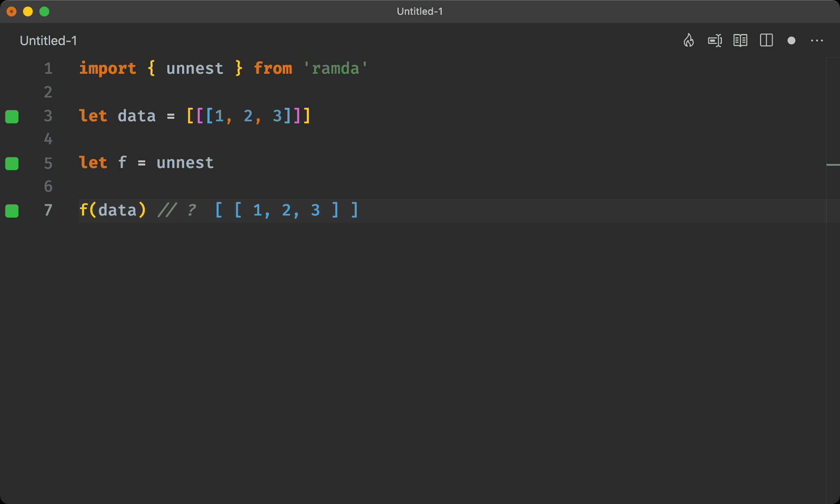Click f(data) call on line 7

(112, 210)
